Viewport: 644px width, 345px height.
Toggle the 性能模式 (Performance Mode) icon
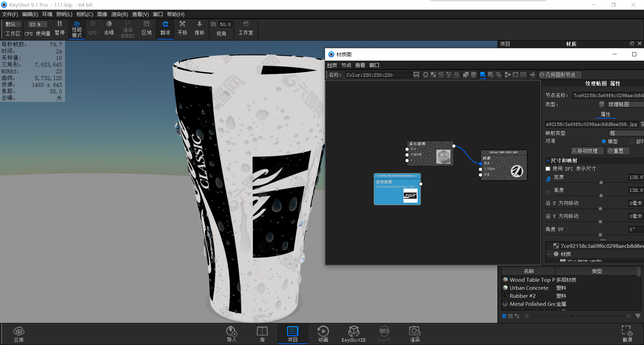click(x=77, y=29)
